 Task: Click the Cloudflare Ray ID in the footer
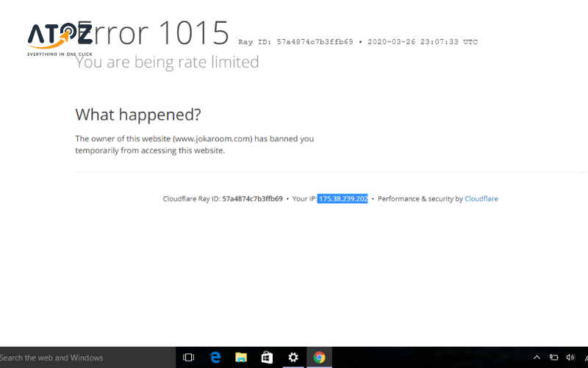click(x=252, y=199)
